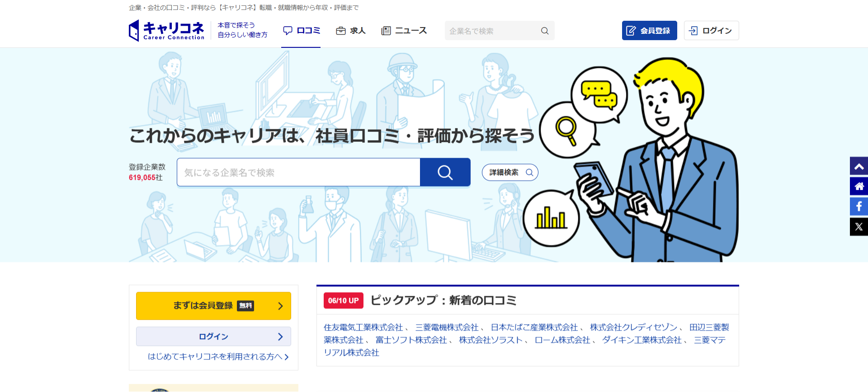Open the キャリコネ logo homepage
The height and width of the screenshot is (392, 868).
tap(166, 31)
